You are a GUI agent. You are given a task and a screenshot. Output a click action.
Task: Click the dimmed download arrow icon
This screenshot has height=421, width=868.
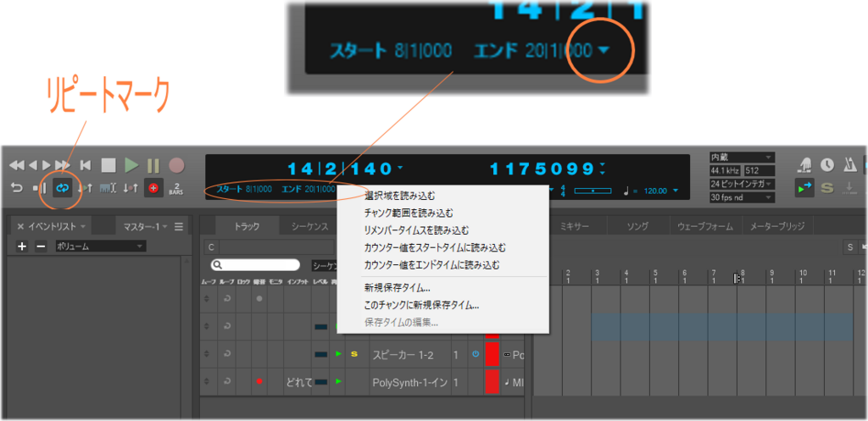pos(849,187)
